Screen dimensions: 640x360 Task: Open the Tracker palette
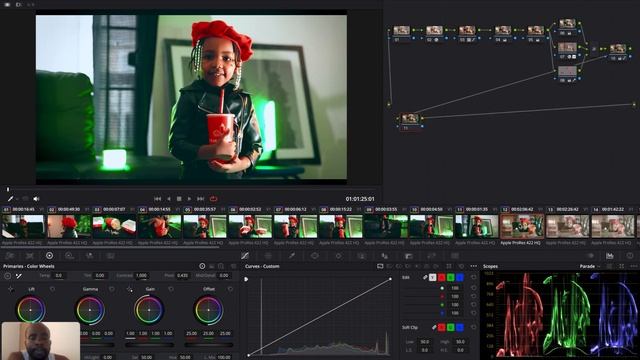[x=338, y=256]
